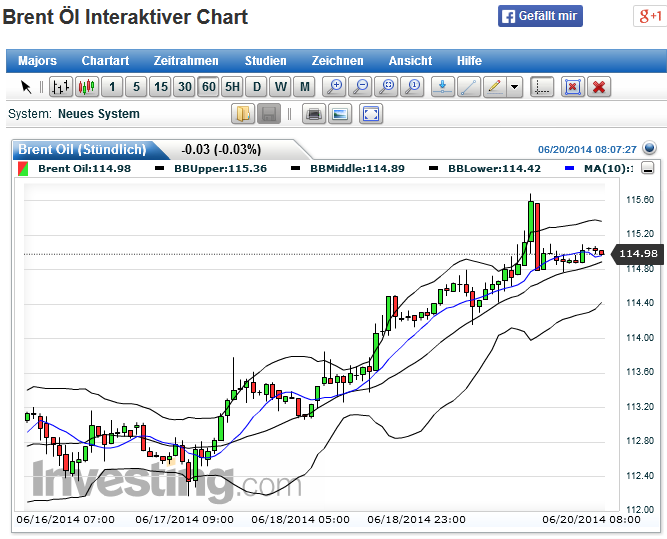Open the Chartart menu
Image resolution: width=667 pixels, height=539 pixels.
coord(105,61)
